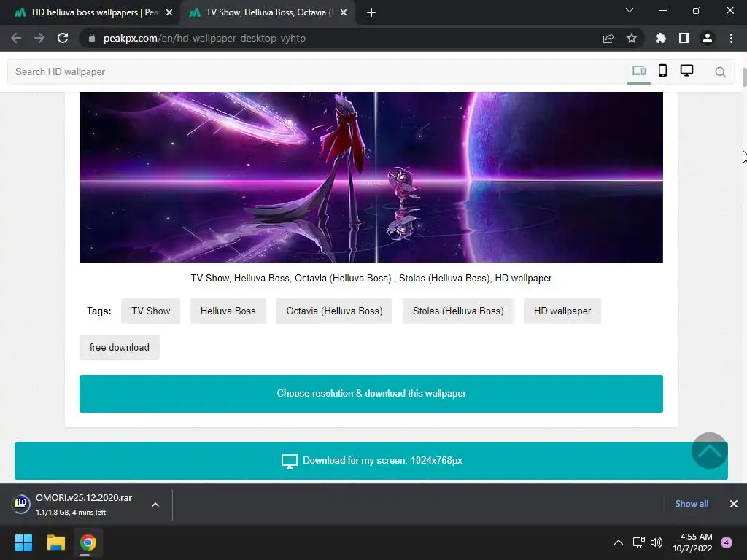The width and height of the screenshot is (747, 560).
Task: Jump to top with the arrow button
Action: [x=709, y=451]
